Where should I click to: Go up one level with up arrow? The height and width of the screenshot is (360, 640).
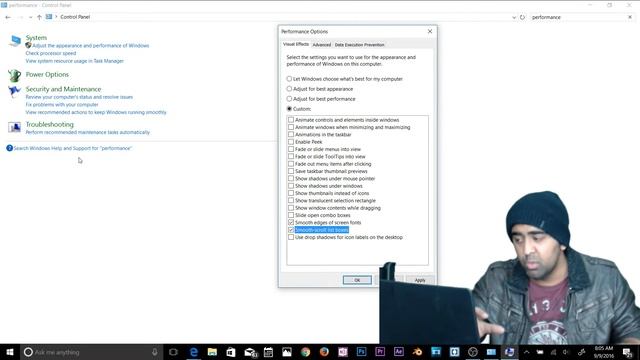(x=39, y=17)
